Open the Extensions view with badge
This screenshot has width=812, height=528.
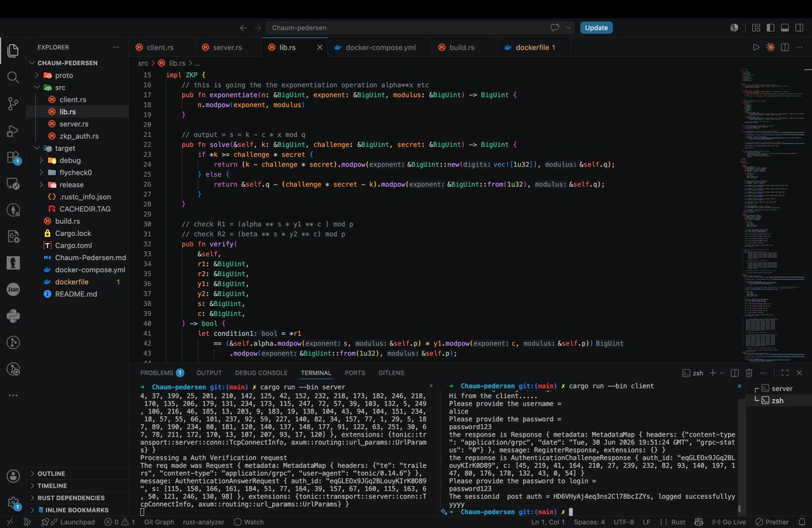(x=13, y=157)
